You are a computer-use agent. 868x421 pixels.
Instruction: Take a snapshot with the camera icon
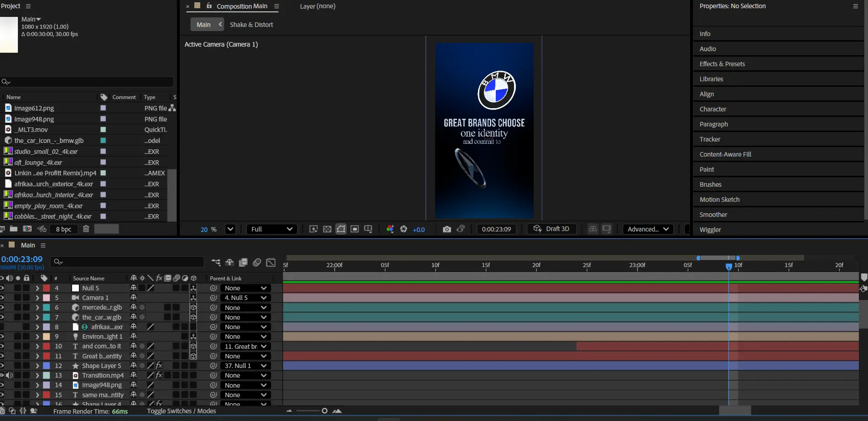coord(447,229)
